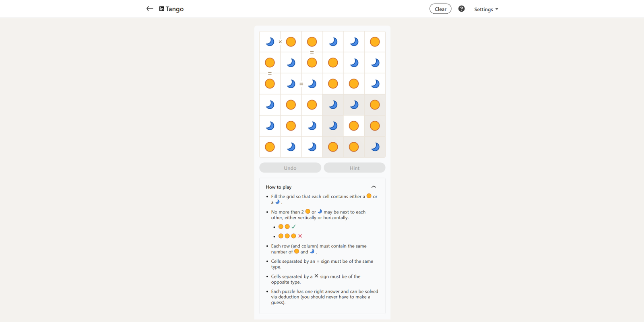Click the LinkedIn logo beside Tango
Screen dimensions: 644x322
161,9
